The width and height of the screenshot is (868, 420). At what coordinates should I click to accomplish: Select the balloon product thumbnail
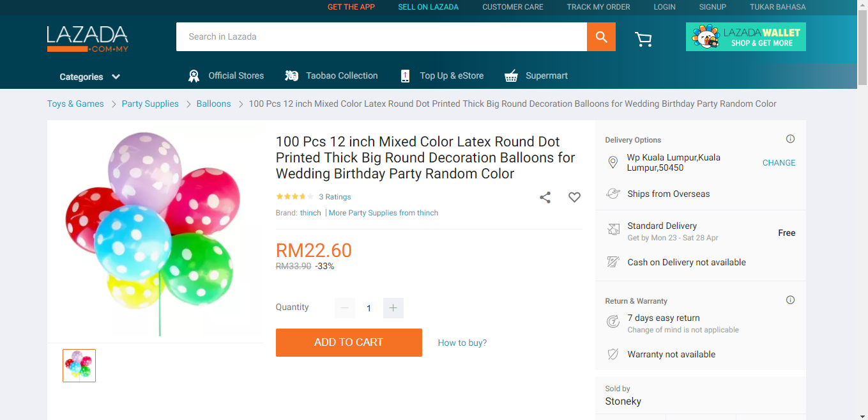coord(79,366)
